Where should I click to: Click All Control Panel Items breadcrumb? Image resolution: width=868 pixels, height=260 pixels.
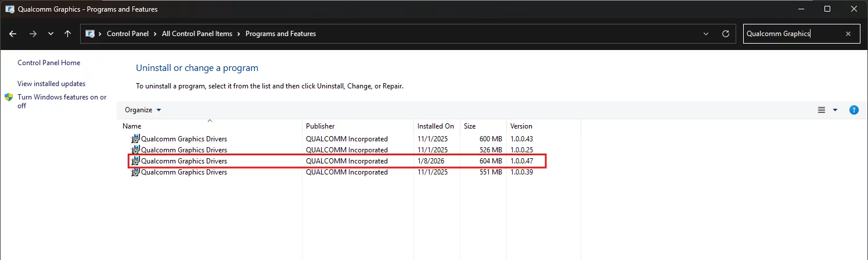point(197,34)
